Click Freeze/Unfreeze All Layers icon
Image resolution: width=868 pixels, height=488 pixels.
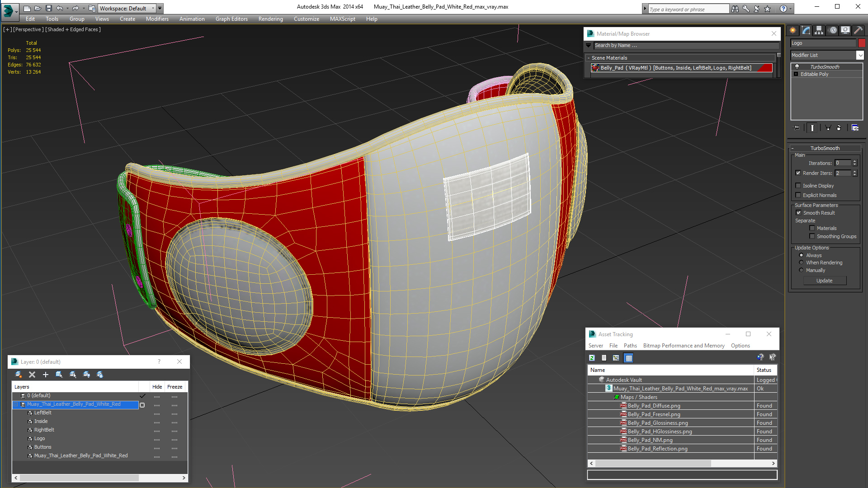(x=100, y=375)
